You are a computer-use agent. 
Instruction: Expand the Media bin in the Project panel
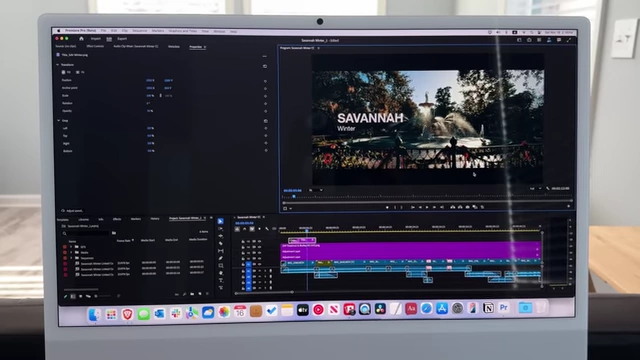coord(71,253)
